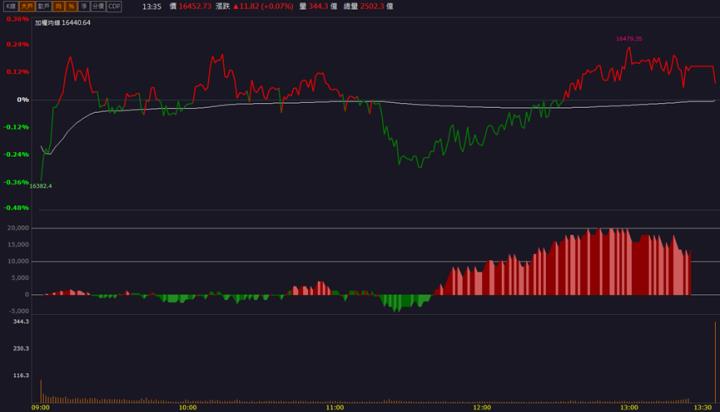Screen dimensions: 720x412
Task: Click the 0% baseline axis label
Action: coord(23,99)
